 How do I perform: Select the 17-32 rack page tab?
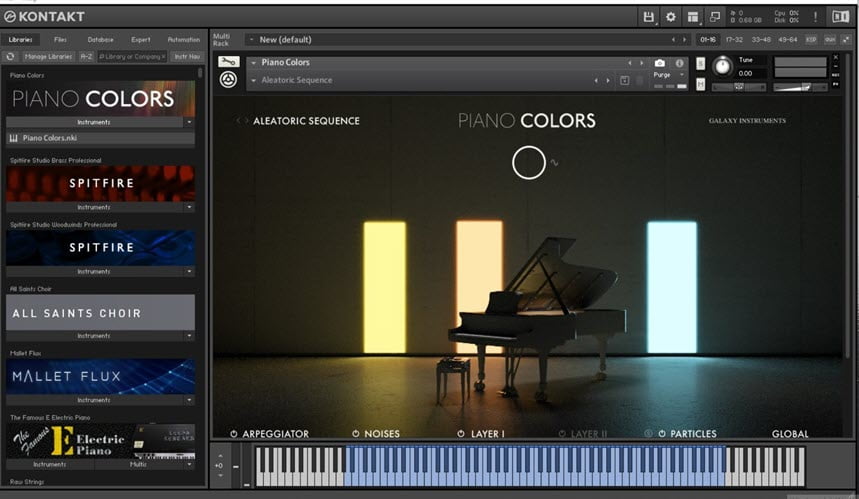pyautogui.click(x=734, y=39)
